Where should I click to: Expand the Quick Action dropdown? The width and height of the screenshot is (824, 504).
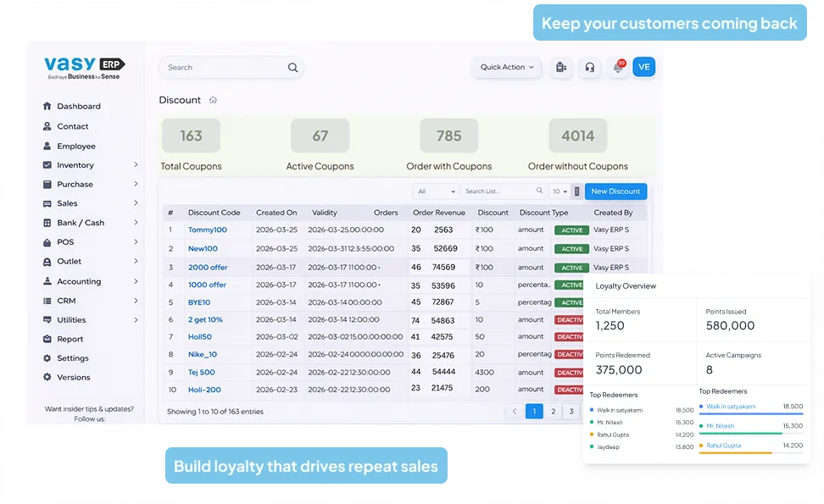[506, 66]
